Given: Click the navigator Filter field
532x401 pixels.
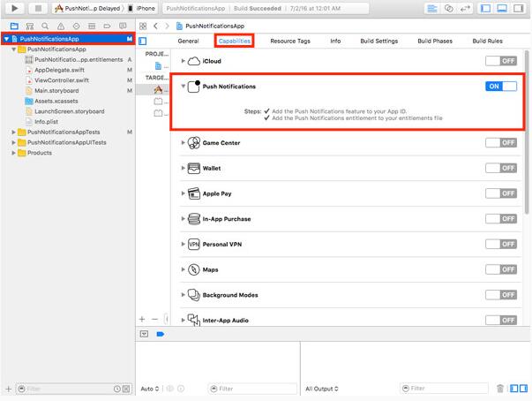Looking at the screenshot, I should point(66,389).
